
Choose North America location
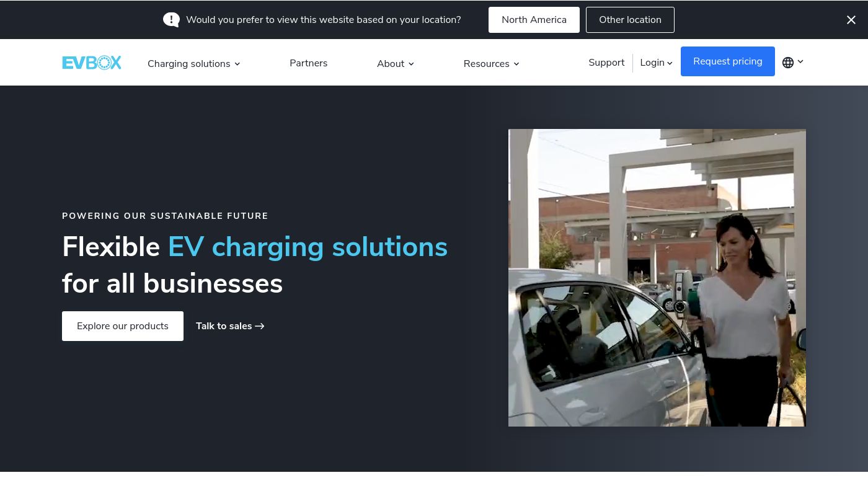[534, 20]
